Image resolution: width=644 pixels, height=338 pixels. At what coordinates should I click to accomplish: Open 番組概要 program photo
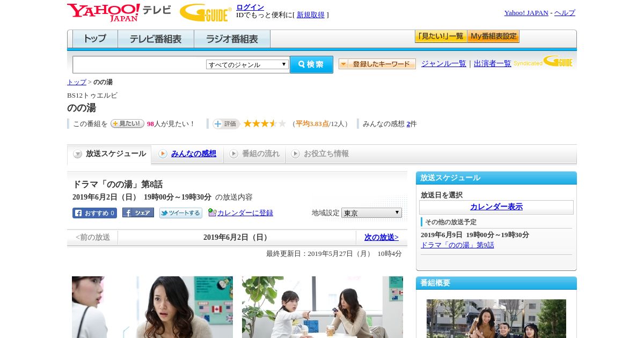(x=496, y=319)
